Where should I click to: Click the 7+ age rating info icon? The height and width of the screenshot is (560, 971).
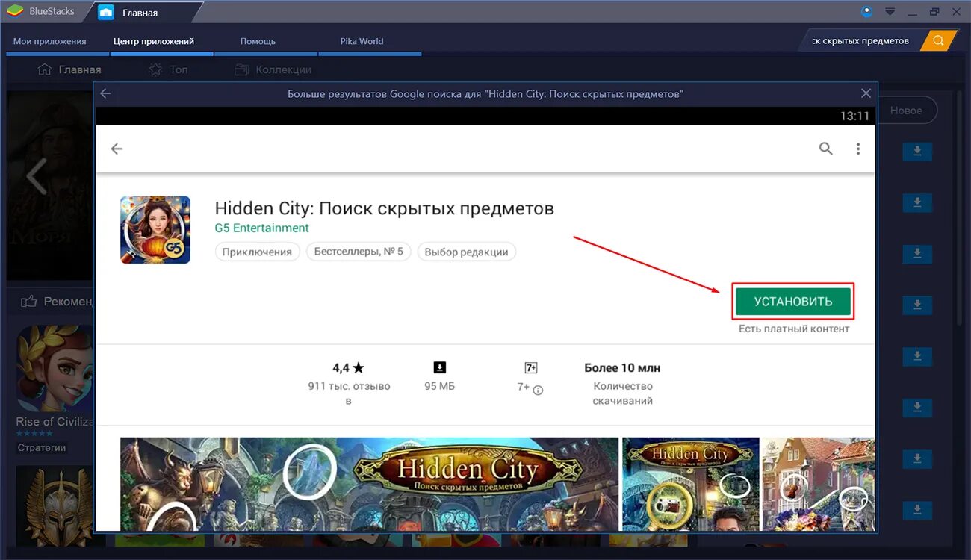(538, 390)
